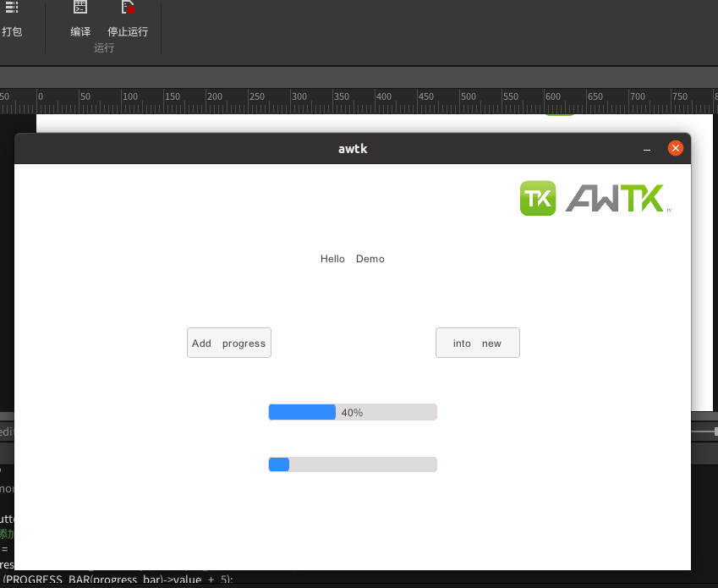The image size is (718, 588).
Task: Click the Add progress button
Action: pos(229,343)
